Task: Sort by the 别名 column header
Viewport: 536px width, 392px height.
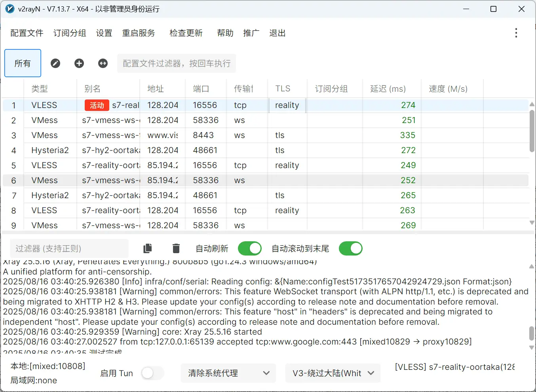Action: click(x=108, y=89)
